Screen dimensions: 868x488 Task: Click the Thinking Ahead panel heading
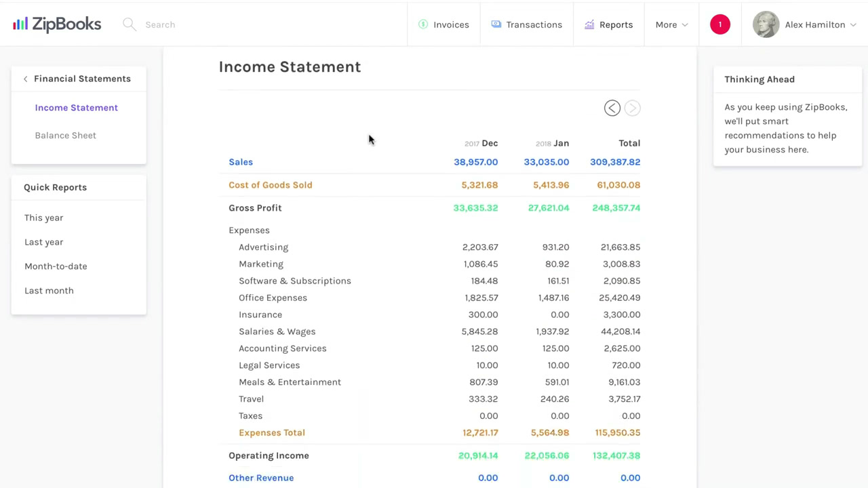tap(759, 79)
